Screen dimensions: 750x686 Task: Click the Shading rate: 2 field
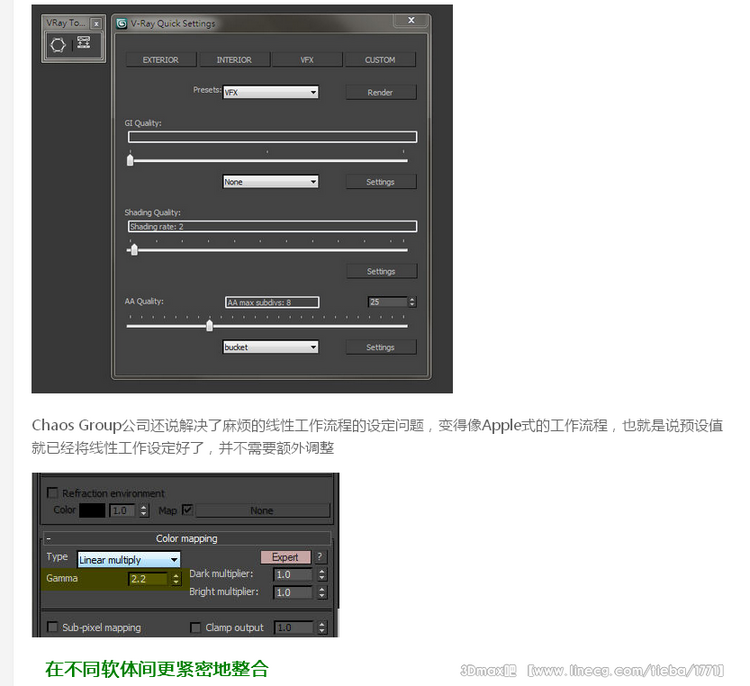273,226
